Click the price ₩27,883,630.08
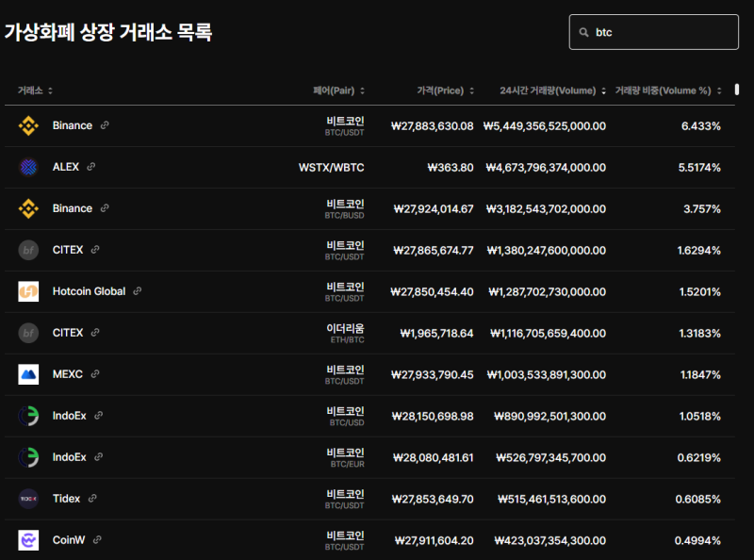Viewport: 754px width, 560px height. pyautogui.click(x=433, y=126)
